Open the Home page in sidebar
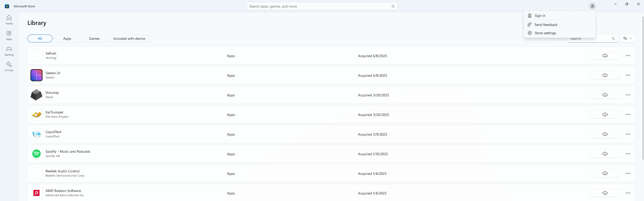 tap(9, 20)
